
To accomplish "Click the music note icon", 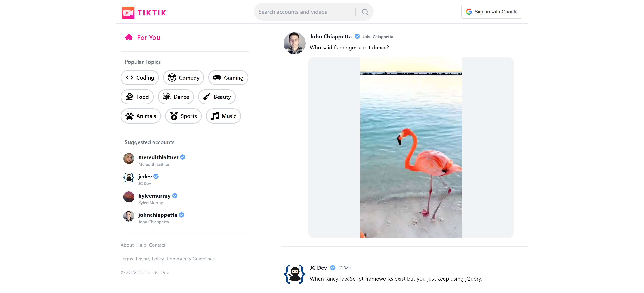I will [215, 116].
